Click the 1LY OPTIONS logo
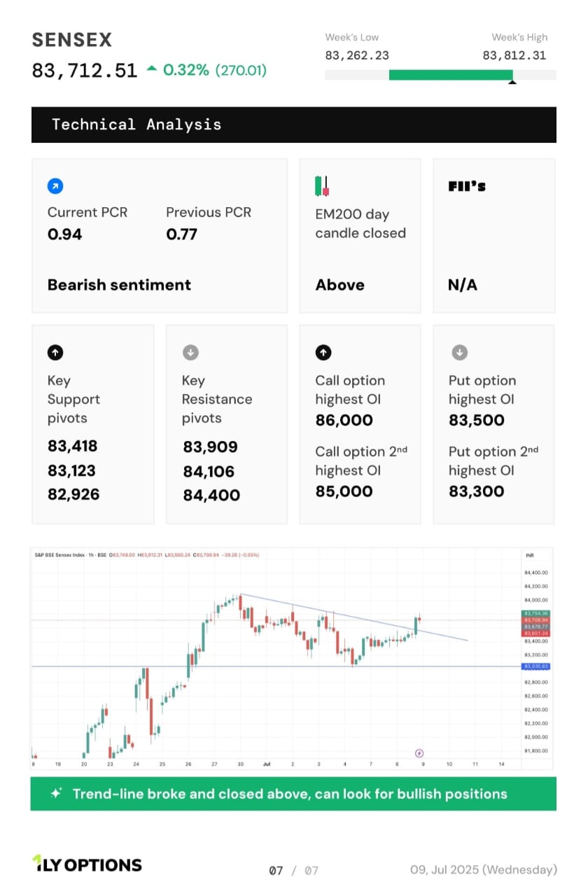This screenshot has width=588, height=896. pos(87,864)
